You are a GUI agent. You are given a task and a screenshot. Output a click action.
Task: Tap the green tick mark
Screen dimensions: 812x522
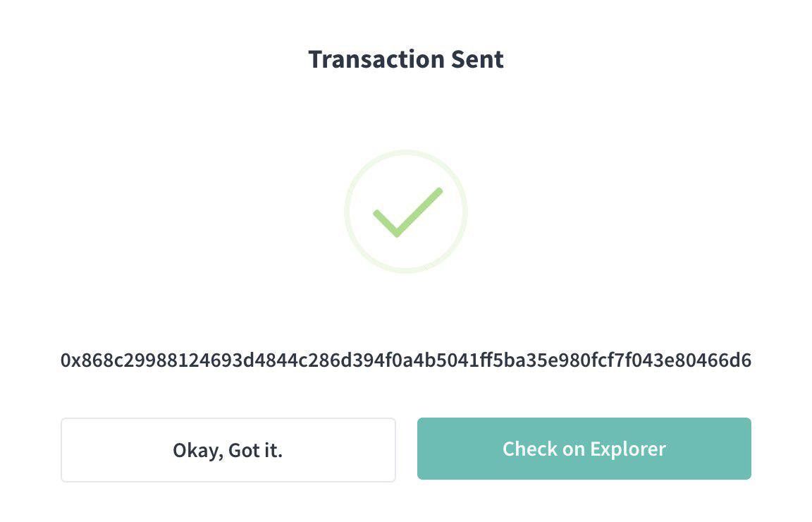(406, 212)
